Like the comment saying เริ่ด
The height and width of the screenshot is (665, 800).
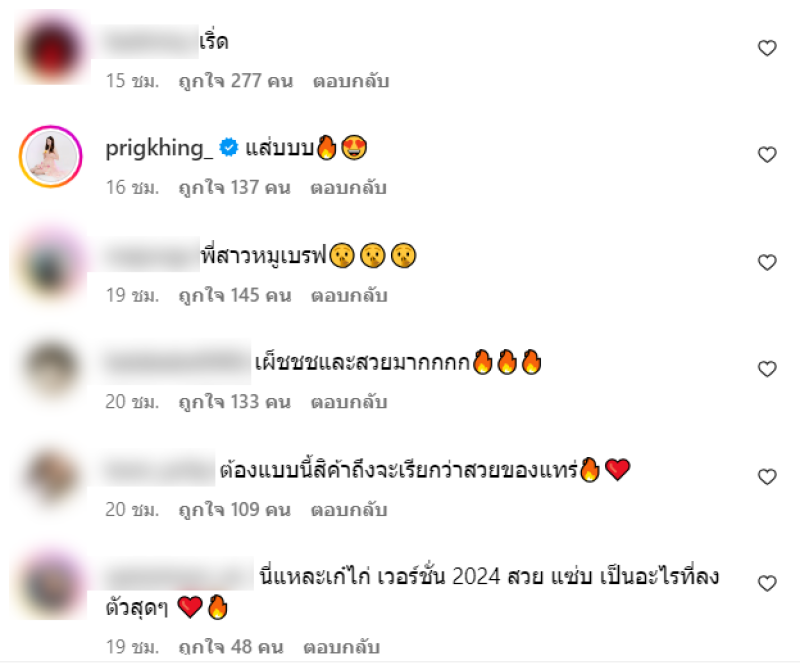tap(767, 48)
